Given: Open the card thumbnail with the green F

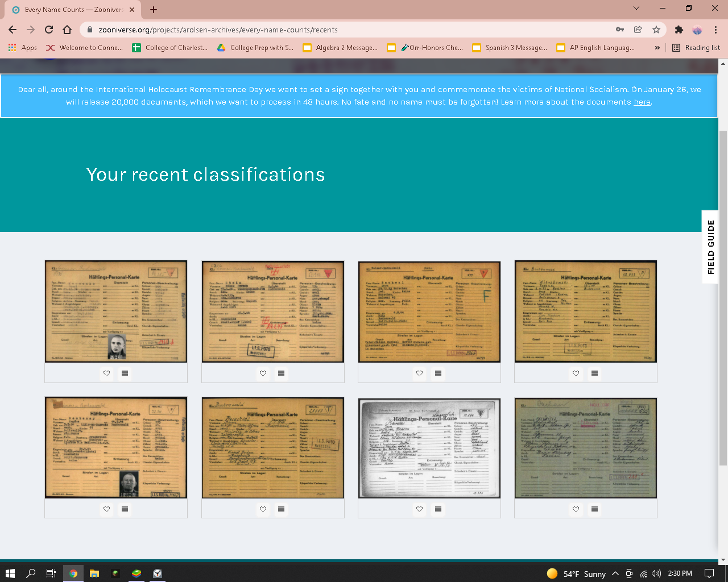Looking at the screenshot, I should (x=429, y=311).
